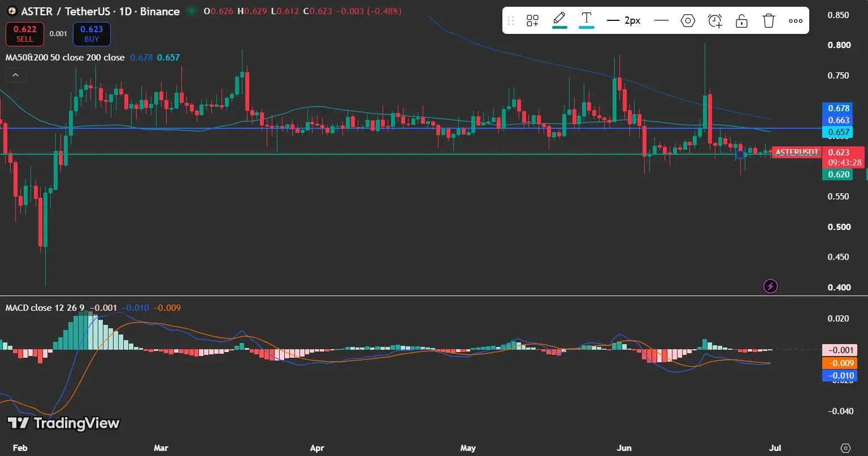Open the drawing templates grid icon

coord(532,21)
